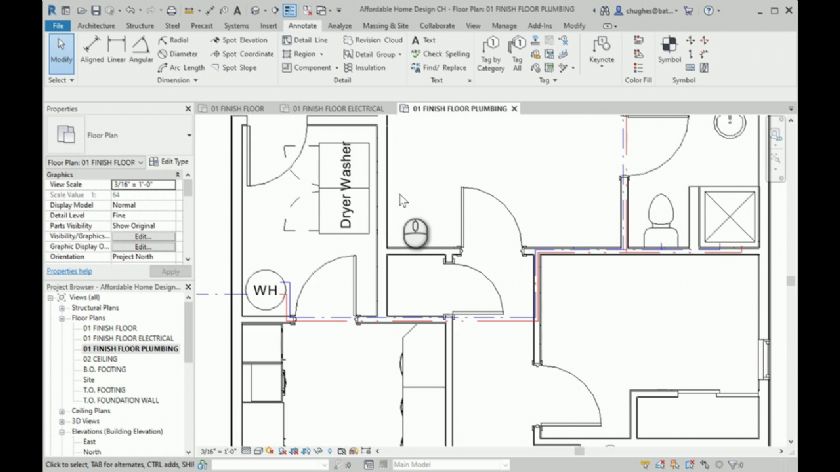The width and height of the screenshot is (840, 472).
Task: Expand the Structural Plans tree node
Action: [62, 308]
